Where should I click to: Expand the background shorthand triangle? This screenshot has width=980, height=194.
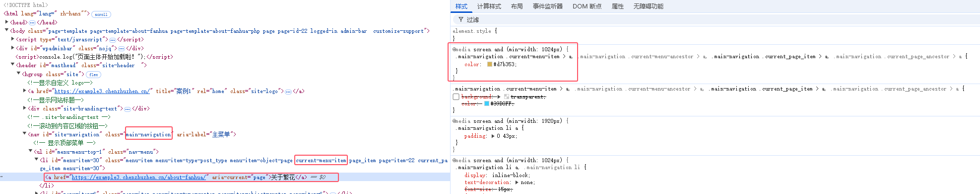pyautogui.click(x=499, y=97)
